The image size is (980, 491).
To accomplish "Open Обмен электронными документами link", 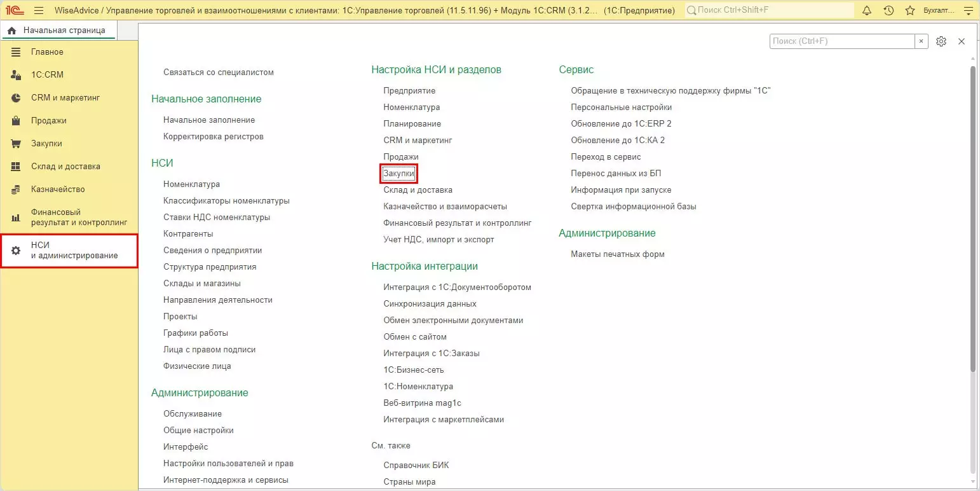I will pos(454,321).
